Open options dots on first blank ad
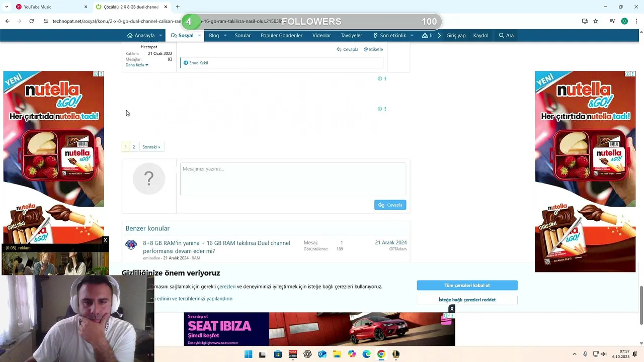The width and height of the screenshot is (644, 362). coord(385,78)
